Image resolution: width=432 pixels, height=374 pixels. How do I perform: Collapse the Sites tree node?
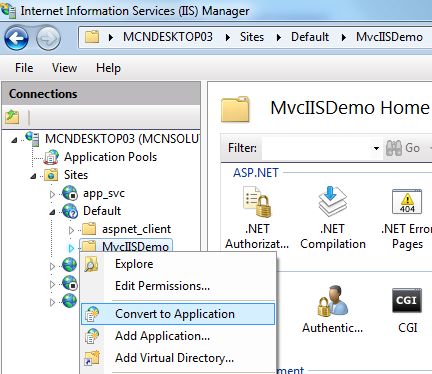pyautogui.click(x=33, y=176)
